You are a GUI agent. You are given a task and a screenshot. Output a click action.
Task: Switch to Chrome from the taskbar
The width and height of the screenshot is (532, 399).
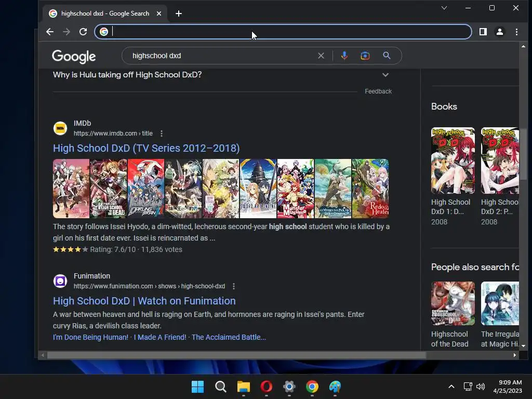coord(312,387)
